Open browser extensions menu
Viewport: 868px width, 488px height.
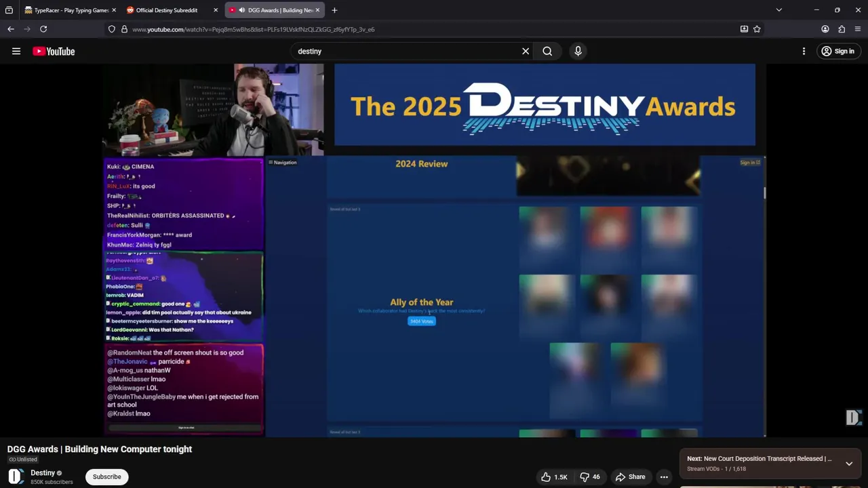coord(842,29)
